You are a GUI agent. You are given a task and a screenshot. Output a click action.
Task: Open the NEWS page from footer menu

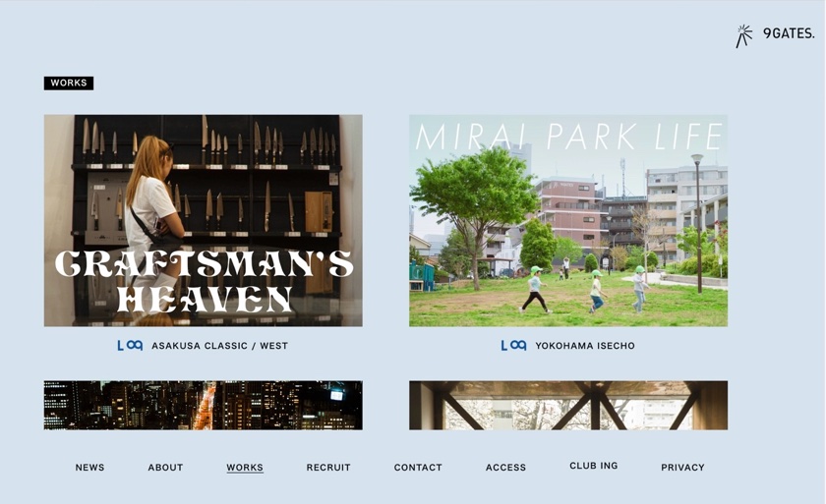point(89,468)
